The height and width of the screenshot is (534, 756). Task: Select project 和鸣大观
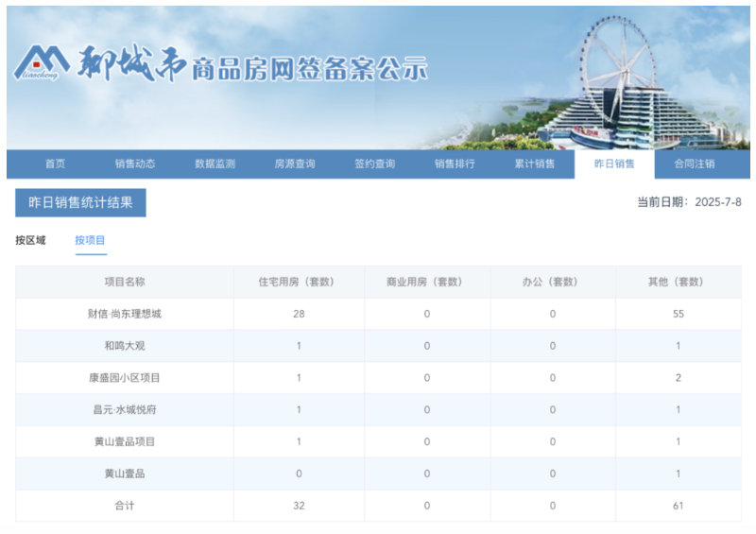(x=125, y=346)
